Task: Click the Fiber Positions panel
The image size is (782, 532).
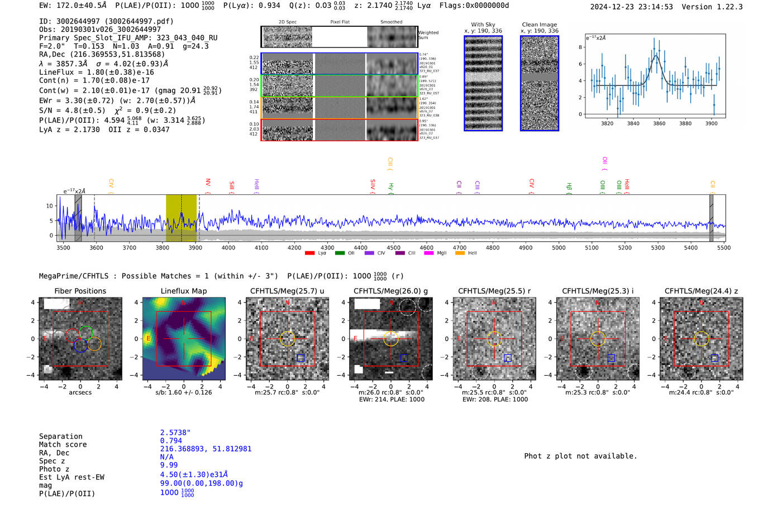Action: pos(80,339)
